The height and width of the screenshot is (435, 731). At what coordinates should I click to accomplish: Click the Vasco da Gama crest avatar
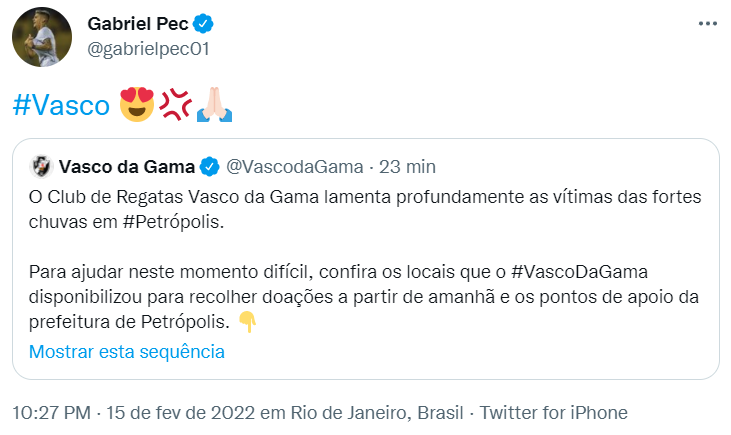tap(41, 165)
